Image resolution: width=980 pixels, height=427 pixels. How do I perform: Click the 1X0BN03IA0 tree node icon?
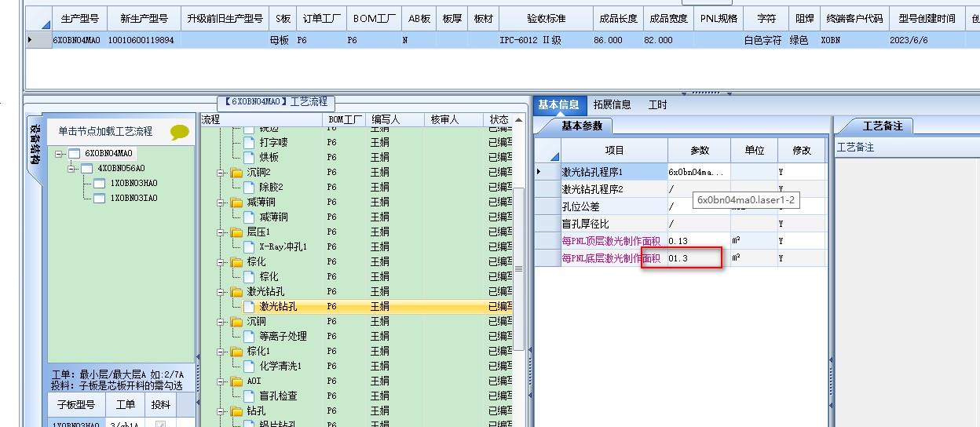100,198
